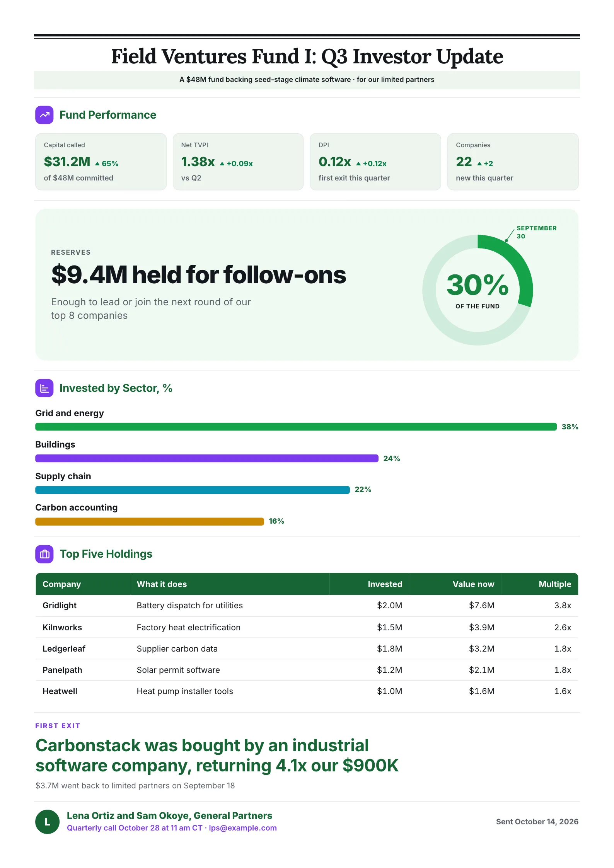614x868 pixels.
Task: Click the lps@example.com email address
Action: [243, 828]
